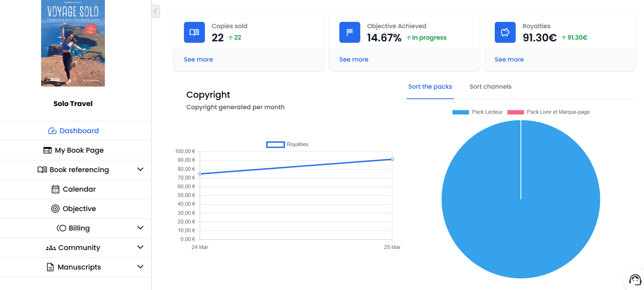Expand the Community submenu chevron
The height and width of the screenshot is (290, 644).
click(140, 247)
